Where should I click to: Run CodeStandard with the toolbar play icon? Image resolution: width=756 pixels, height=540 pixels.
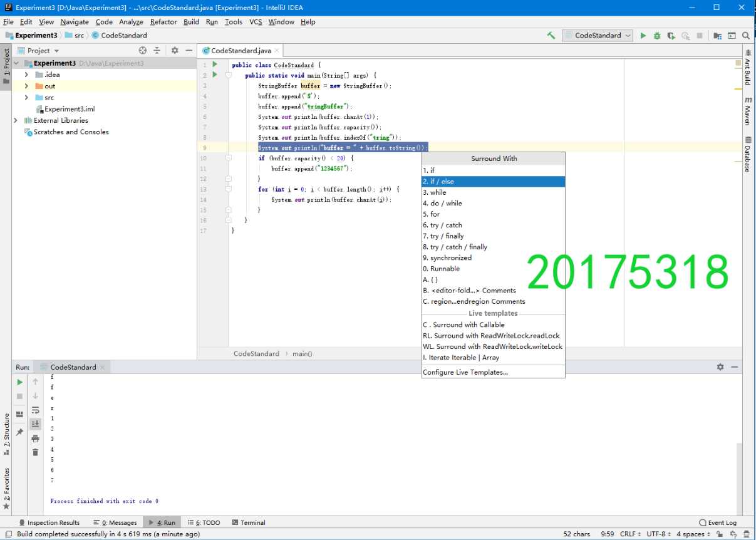[643, 36]
